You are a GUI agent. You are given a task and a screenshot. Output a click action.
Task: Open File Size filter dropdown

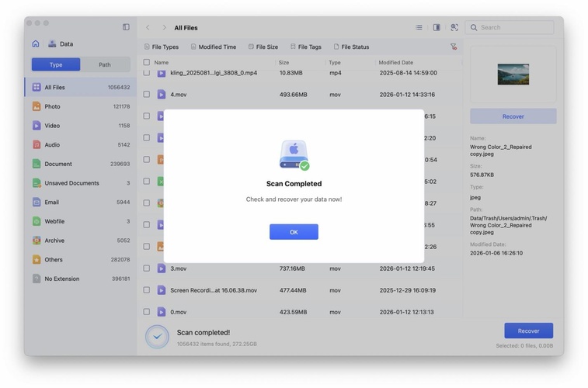click(263, 47)
